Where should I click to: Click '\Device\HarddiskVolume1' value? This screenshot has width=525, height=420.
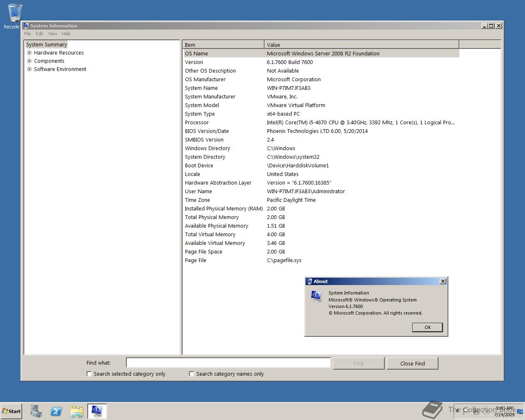click(x=298, y=165)
